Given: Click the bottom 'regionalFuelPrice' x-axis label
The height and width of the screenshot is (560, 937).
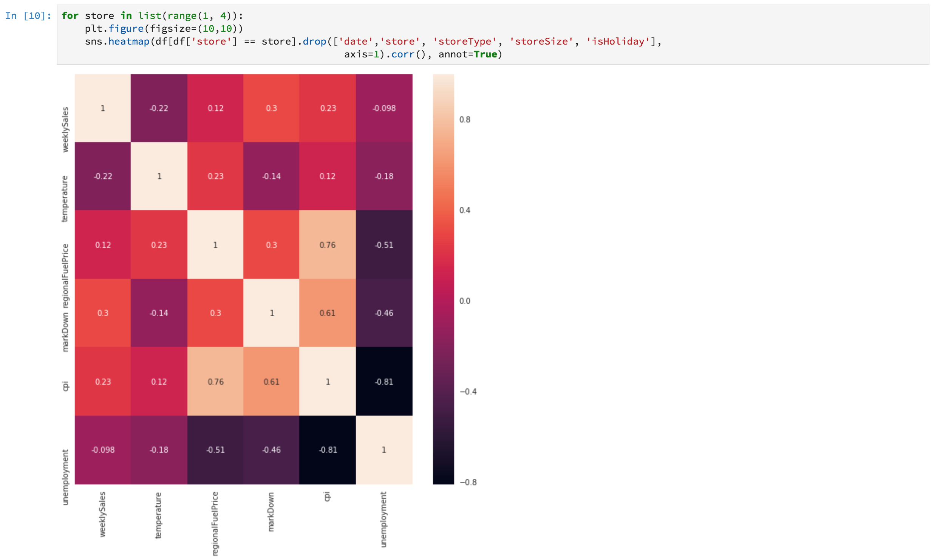Looking at the screenshot, I should (215, 523).
